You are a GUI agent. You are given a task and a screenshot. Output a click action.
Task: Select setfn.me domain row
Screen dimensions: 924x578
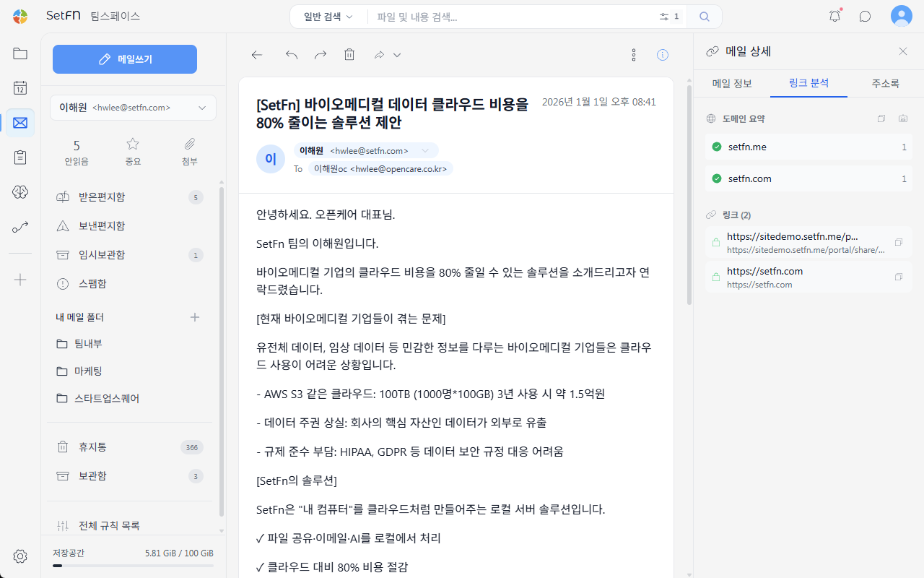808,147
